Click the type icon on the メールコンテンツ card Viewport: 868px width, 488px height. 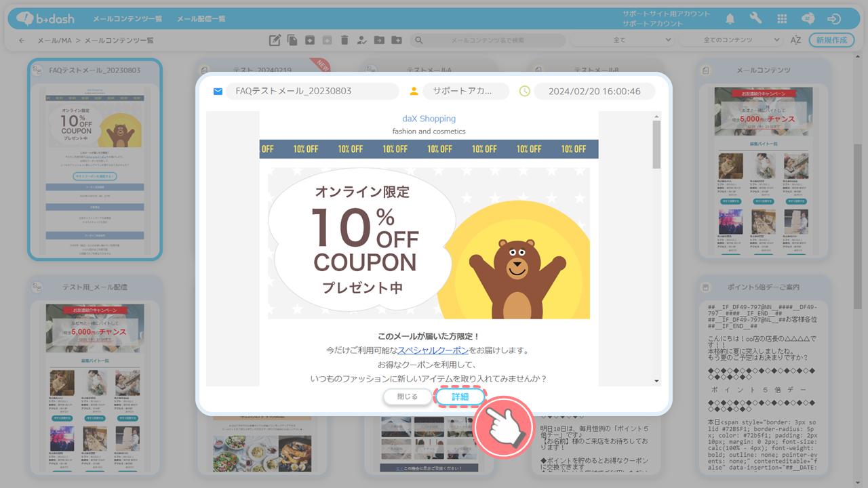[706, 70]
